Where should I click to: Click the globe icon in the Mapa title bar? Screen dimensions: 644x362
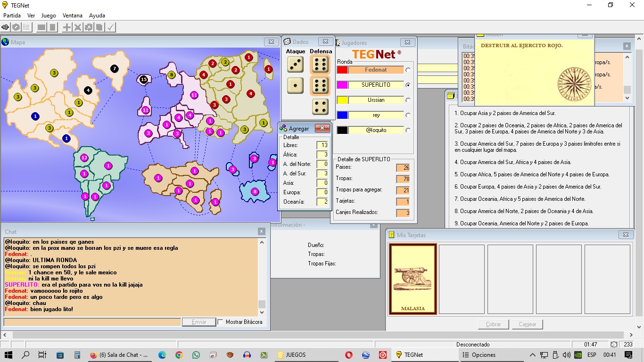pos(6,42)
